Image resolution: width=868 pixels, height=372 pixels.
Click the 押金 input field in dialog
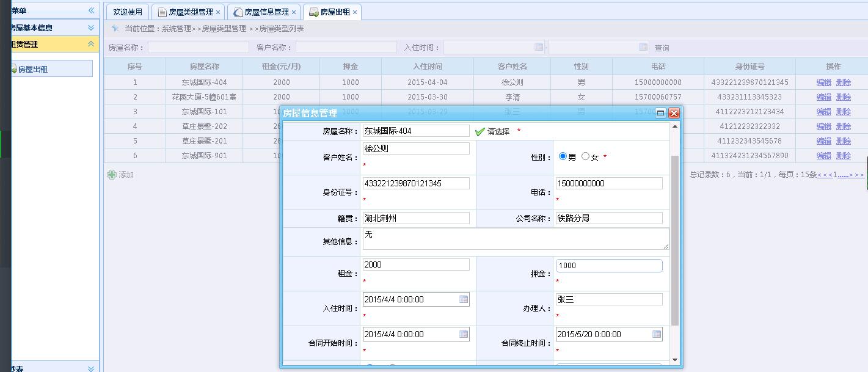[608, 266]
